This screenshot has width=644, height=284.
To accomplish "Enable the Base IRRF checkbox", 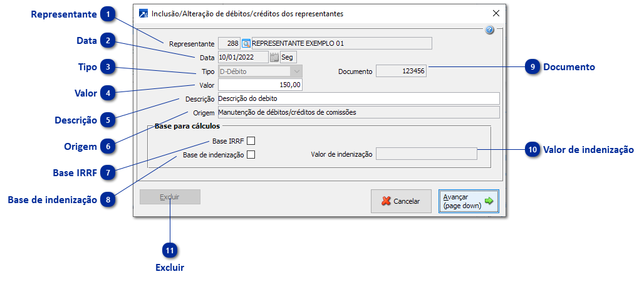I will click(251, 142).
